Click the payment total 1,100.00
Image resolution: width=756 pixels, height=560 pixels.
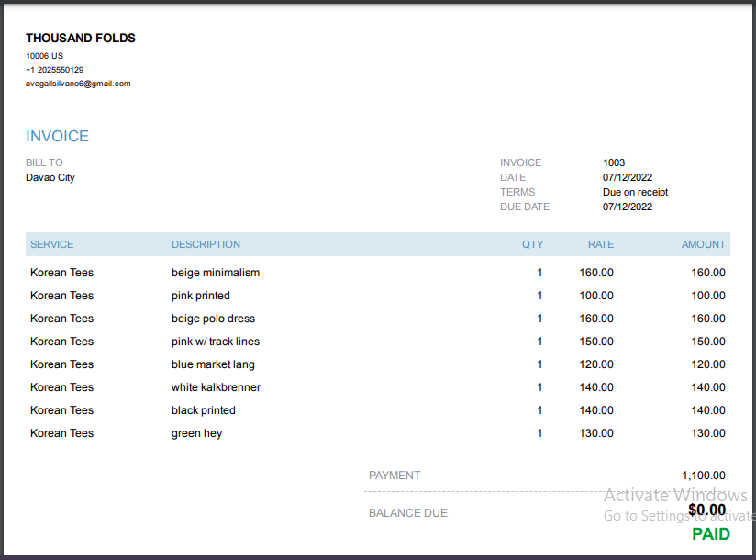[x=704, y=476]
